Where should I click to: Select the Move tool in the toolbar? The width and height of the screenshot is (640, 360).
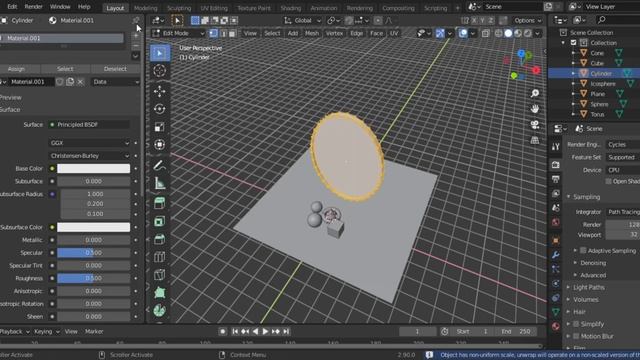(x=160, y=91)
